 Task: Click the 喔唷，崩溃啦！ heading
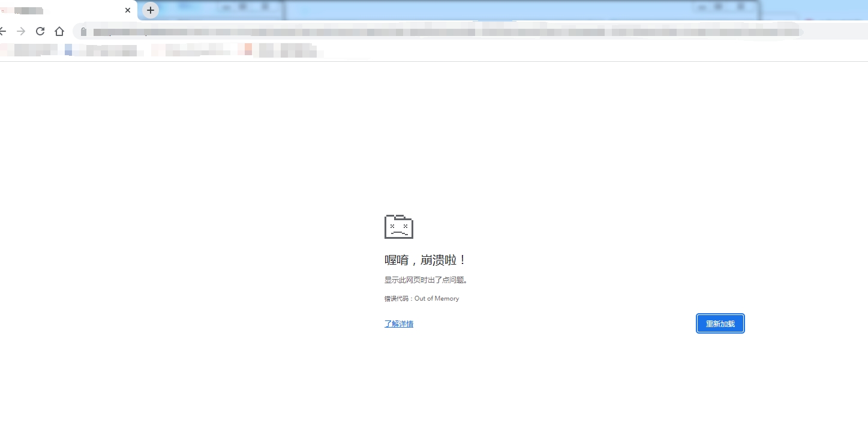tap(425, 260)
